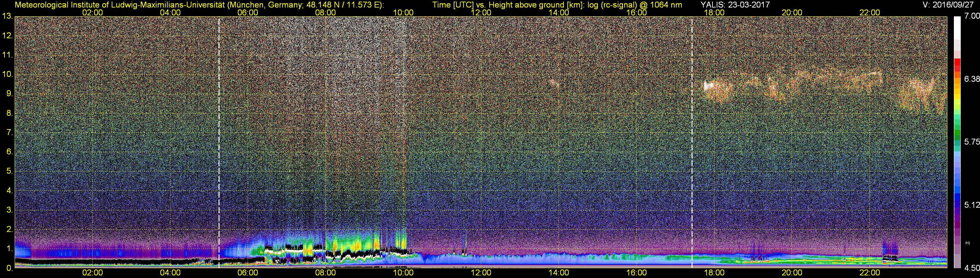Viewport: 980px width, 278px height.
Task: Click the 20:00 label on the top time axis
Action: pyautogui.click(x=792, y=12)
